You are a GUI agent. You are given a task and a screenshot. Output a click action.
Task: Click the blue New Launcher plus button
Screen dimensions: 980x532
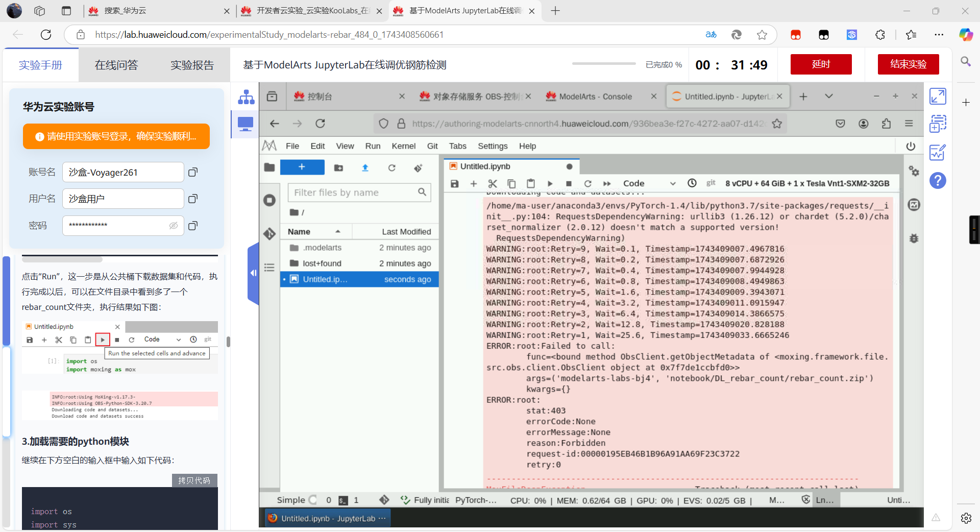tap(302, 167)
